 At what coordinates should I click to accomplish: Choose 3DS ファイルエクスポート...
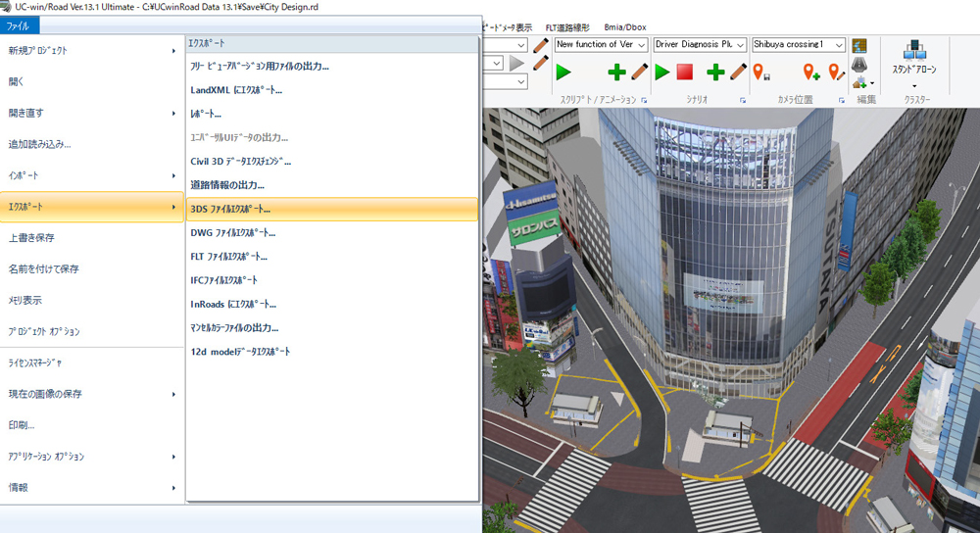point(332,210)
